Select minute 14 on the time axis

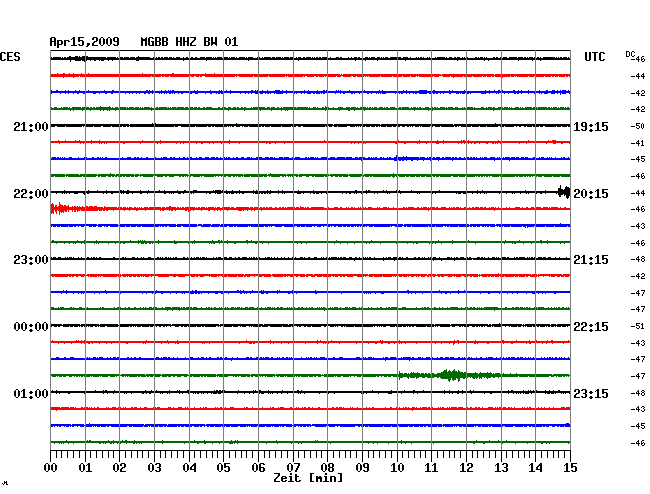(x=535, y=468)
